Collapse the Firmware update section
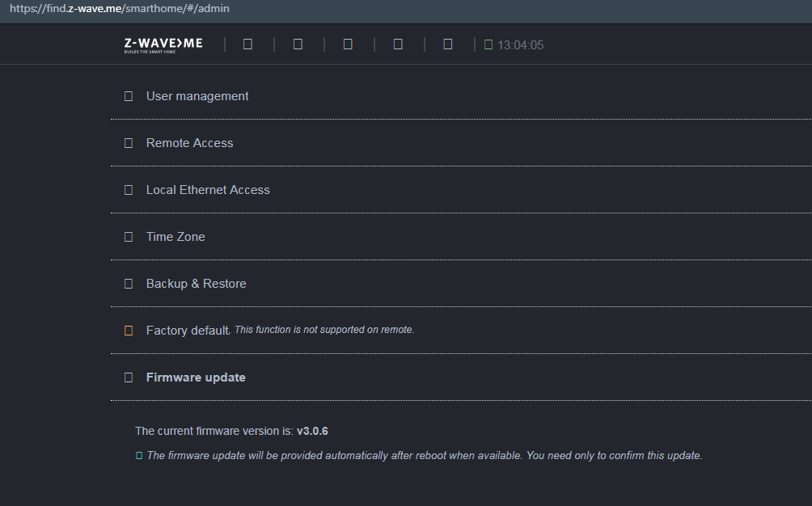The width and height of the screenshot is (812, 506). (x=196, y=377)
